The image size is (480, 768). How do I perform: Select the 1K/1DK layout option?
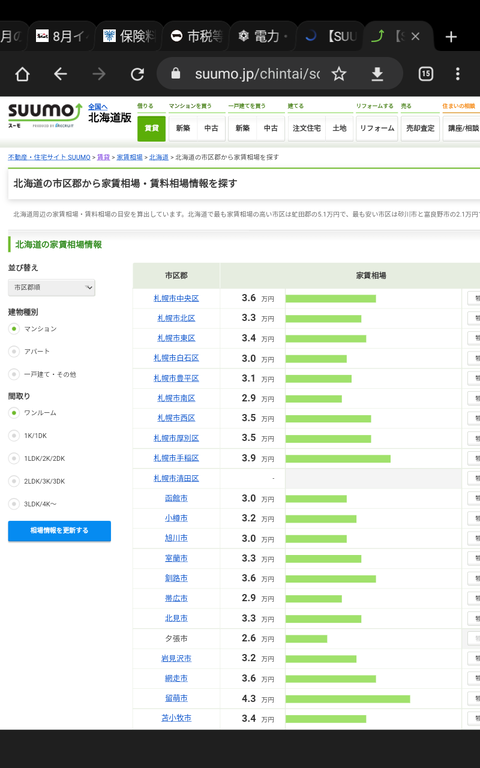[x=14, y=435]
